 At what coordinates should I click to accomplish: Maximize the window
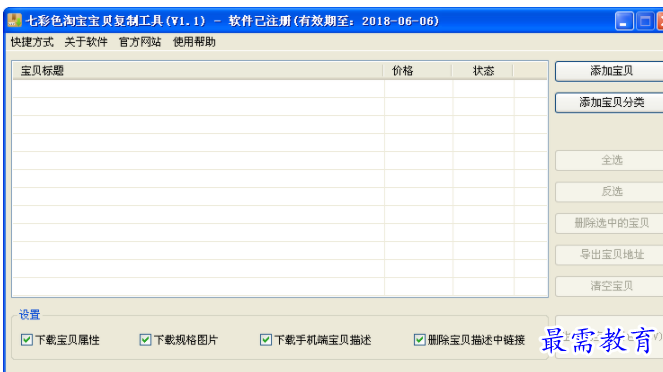click(645, 21)
